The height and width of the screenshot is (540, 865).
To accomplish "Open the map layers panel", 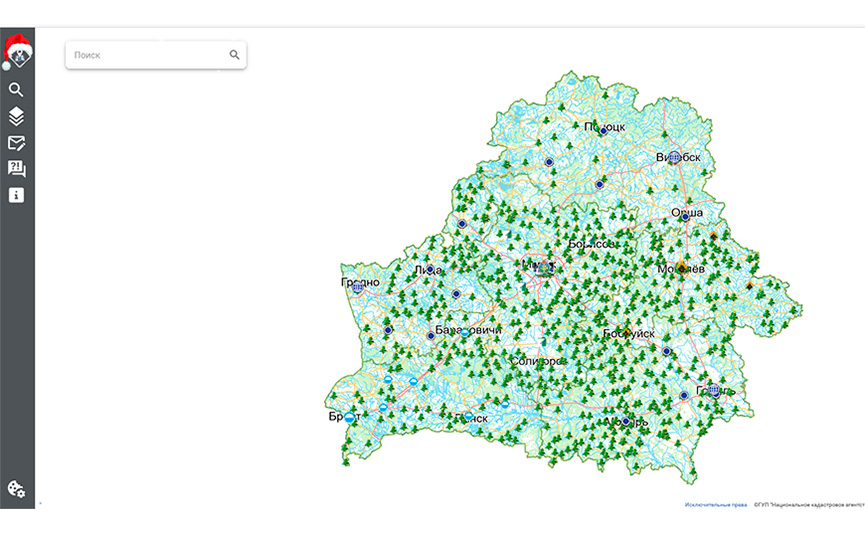I will [16, 116].
